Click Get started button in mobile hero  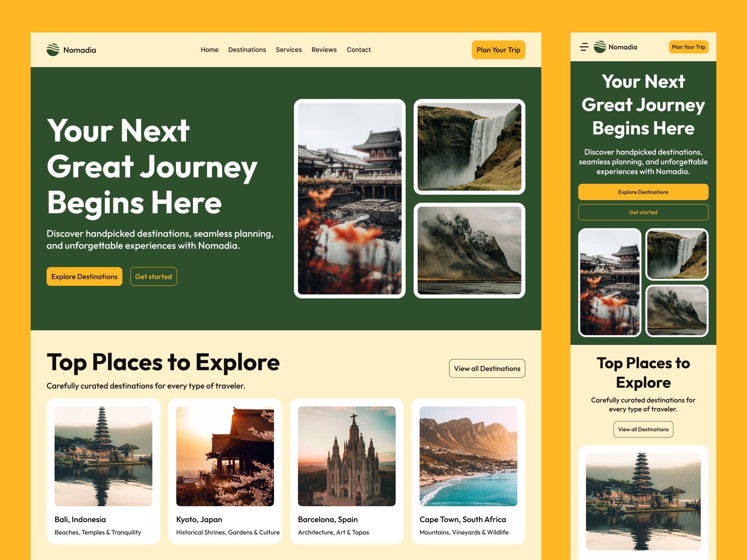point(643,212)
